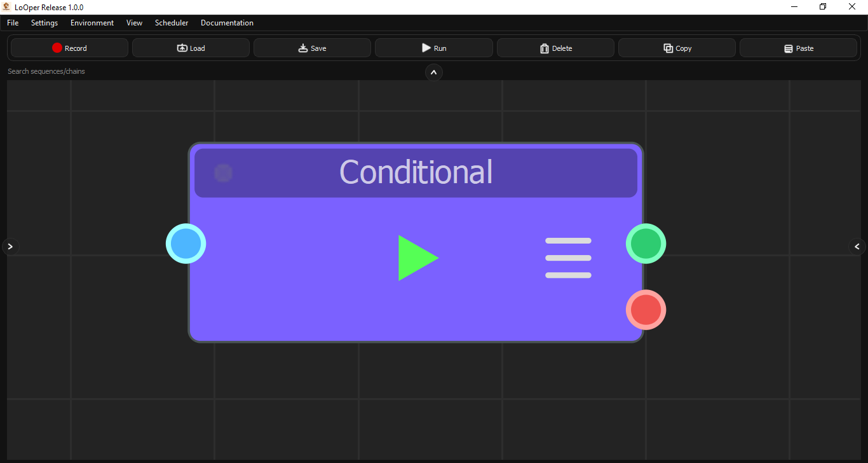
Task: Click the red failure output port
Action: [646, 310]
